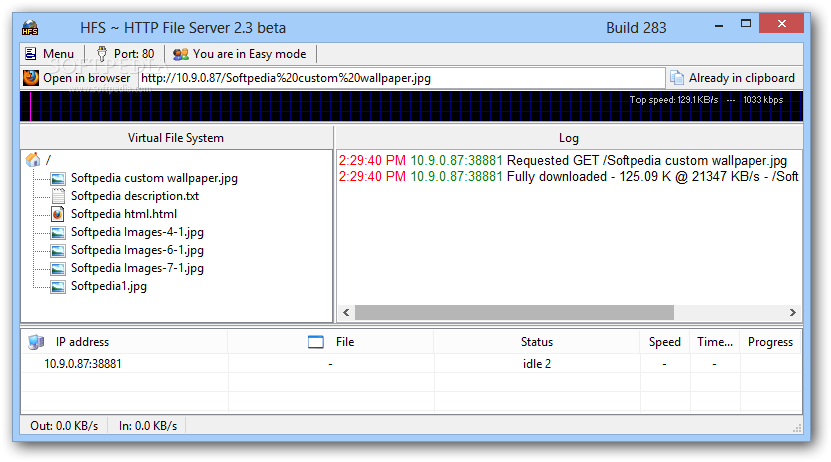The image size is (831, 462).
Task: Select Softpedia Images-7-1.jpg in file tree
Action: pyautogui.click(x=137, y=268)
